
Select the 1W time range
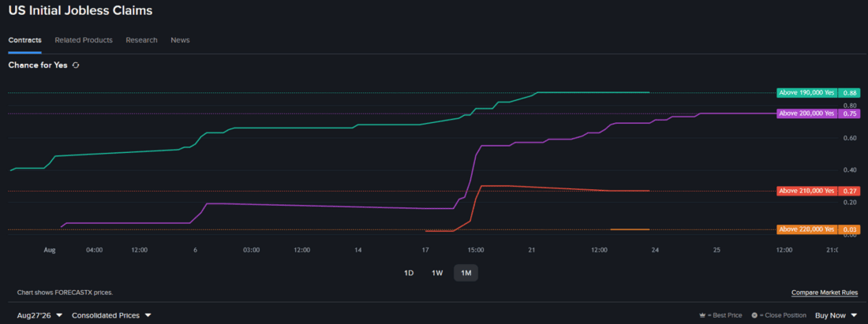click(437, 273)
